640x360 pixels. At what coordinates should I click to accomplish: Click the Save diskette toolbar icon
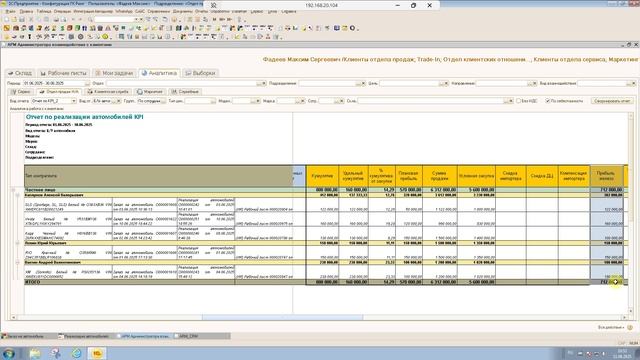tap(22, 19)
